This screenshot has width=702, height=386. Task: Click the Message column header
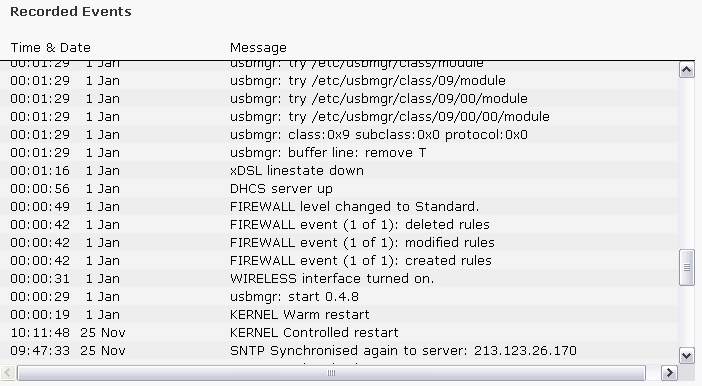[x=258, y=47]
